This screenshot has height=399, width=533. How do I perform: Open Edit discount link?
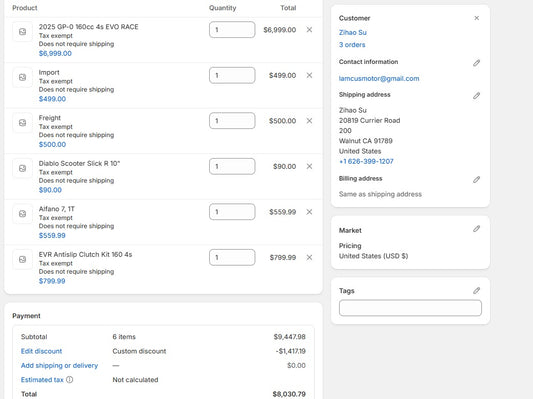(x=41, y=351)
